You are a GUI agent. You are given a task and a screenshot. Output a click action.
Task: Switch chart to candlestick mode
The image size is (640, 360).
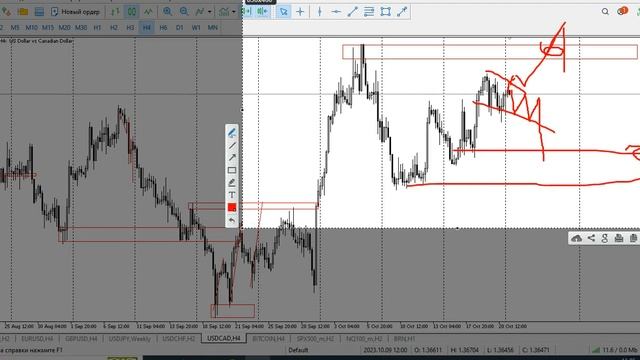[131, 12]
